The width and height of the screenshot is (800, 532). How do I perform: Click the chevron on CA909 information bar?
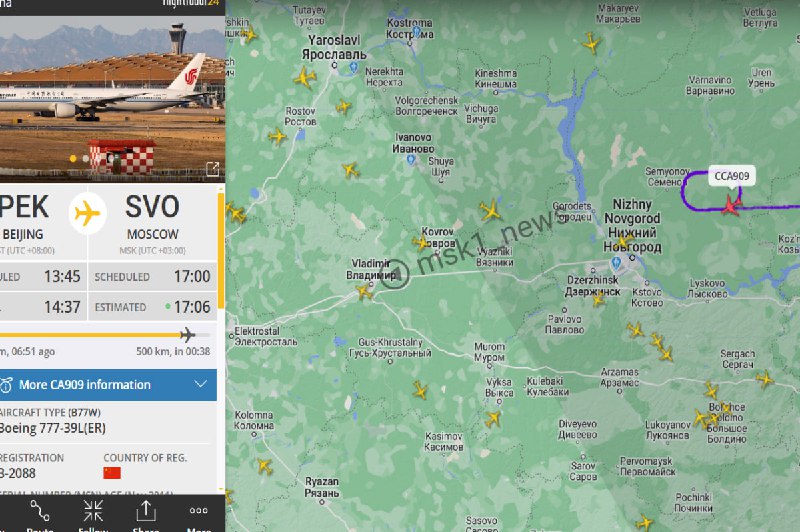point(201,384)
